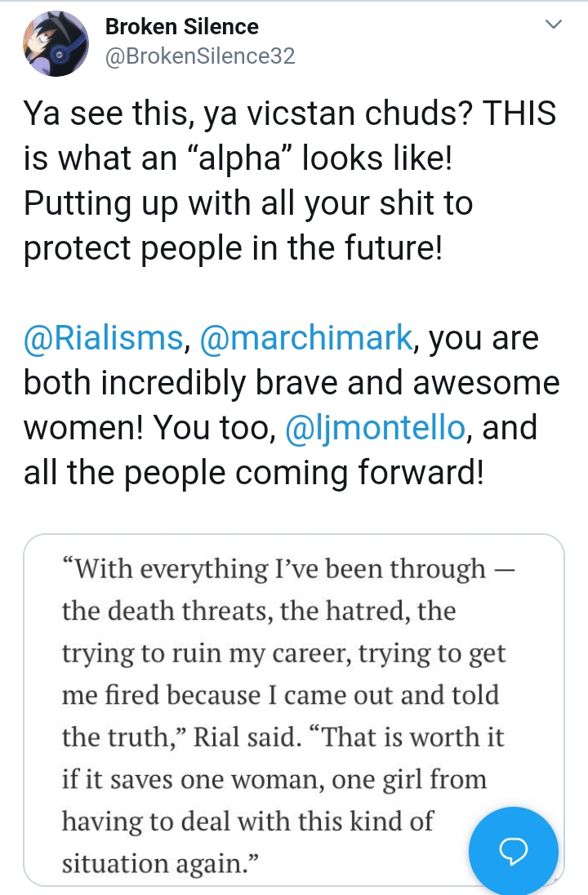Follow the @marchimark mention link
The width and height of the screenshot is (588, 895).
click(x=306, y=337)
